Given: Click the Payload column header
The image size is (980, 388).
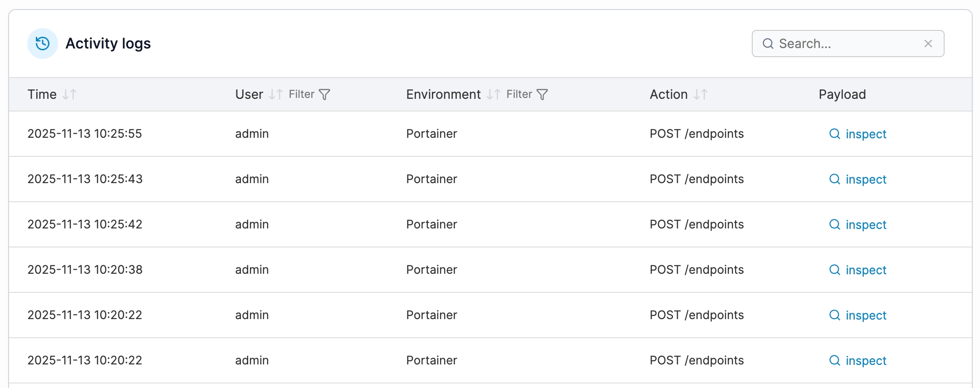Looking at the screenshot, I should (x=842, y=94).
